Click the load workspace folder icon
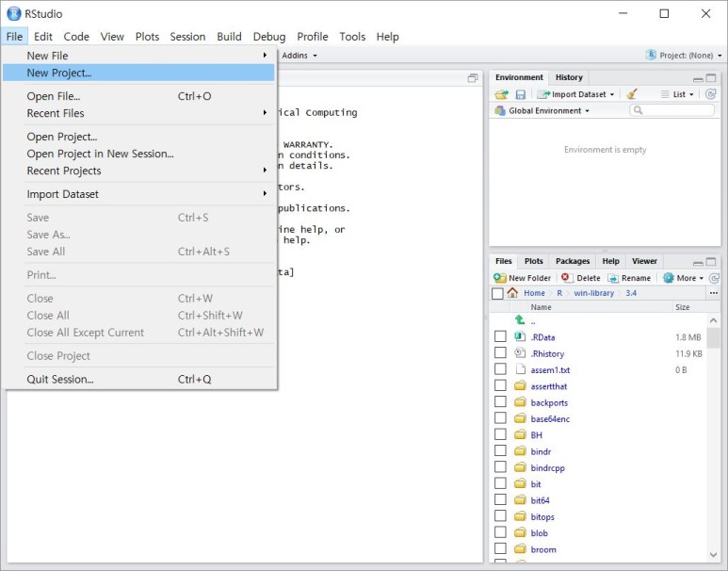This screenshot has height=571, width=728. click(x=501, y=94)
